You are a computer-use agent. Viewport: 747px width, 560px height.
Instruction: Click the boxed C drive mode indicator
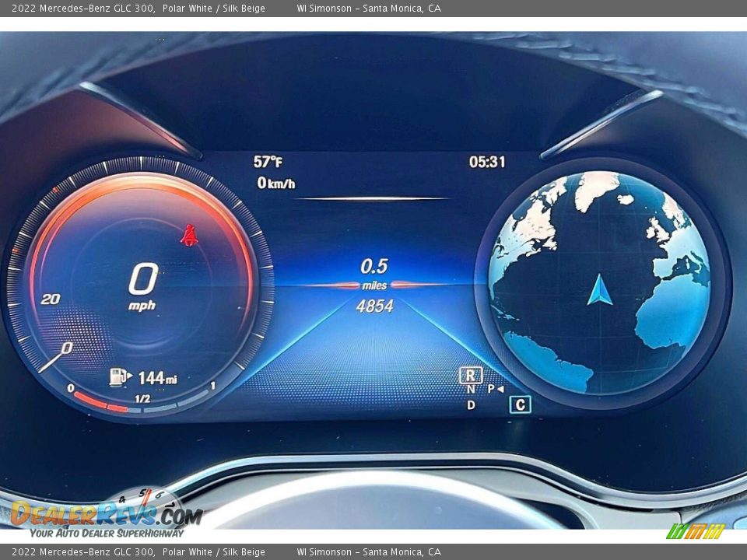point(520,404)
